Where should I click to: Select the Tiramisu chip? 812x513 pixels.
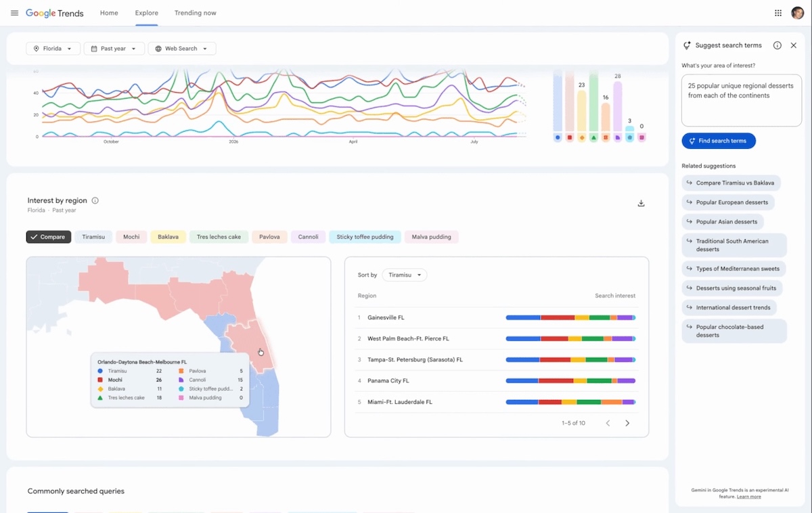pyautogui.click(x=93, y=237)
